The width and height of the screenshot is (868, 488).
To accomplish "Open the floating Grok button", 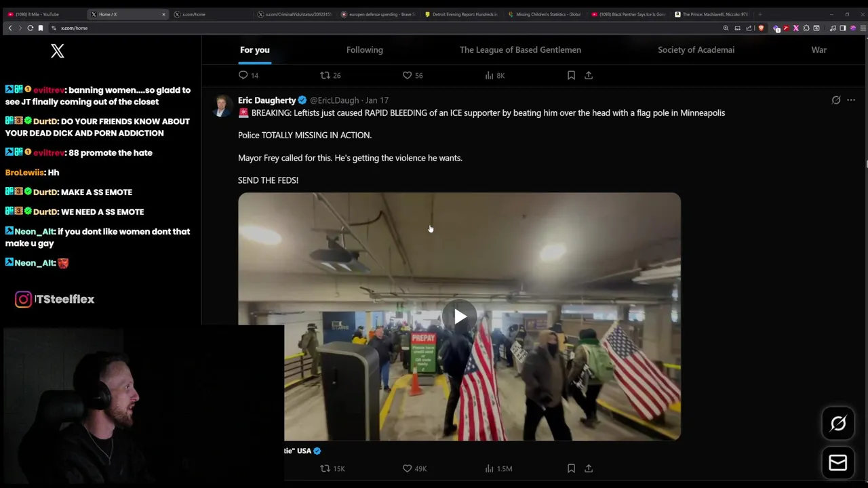I will click(x=838, y=424).
